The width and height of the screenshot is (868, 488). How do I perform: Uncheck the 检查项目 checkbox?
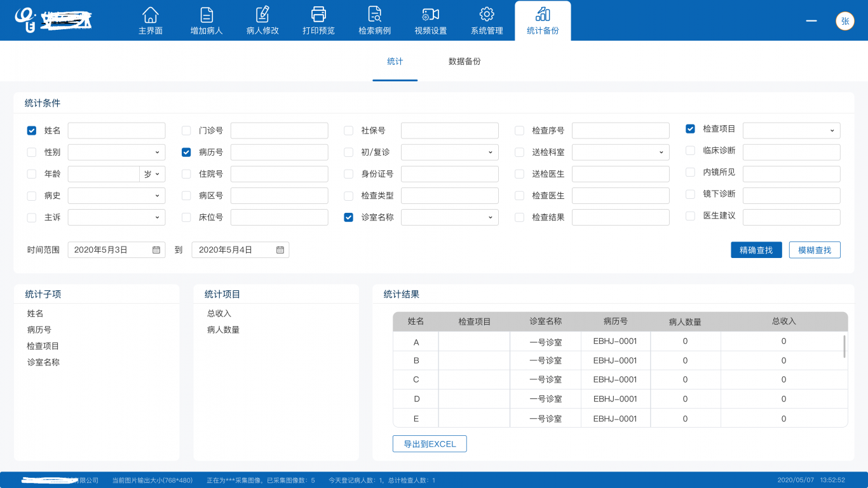click(x=690, y=128)
